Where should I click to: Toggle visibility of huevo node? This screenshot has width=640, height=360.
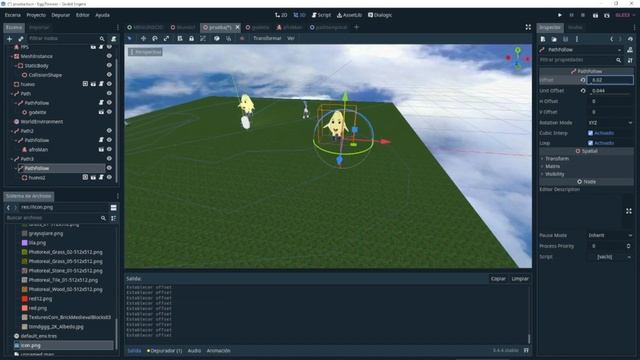click(x=109, y=84)
